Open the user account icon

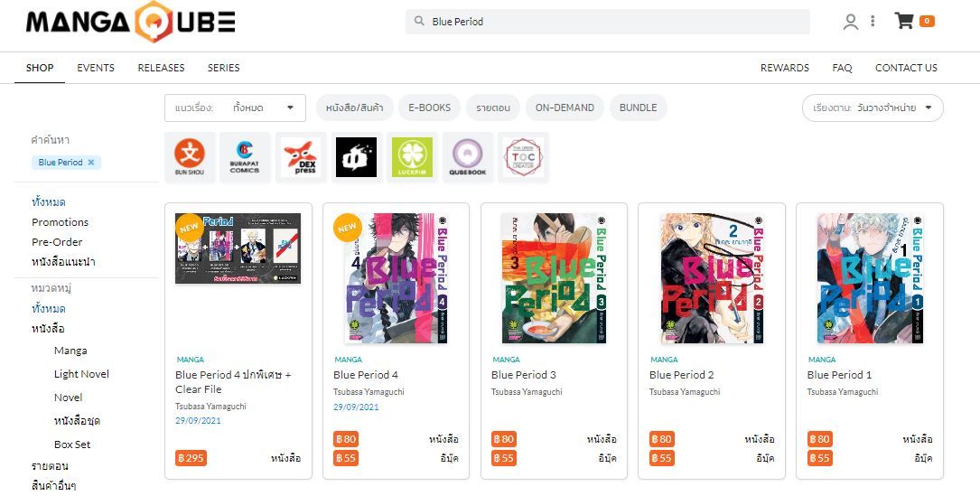tap(850, 22)
